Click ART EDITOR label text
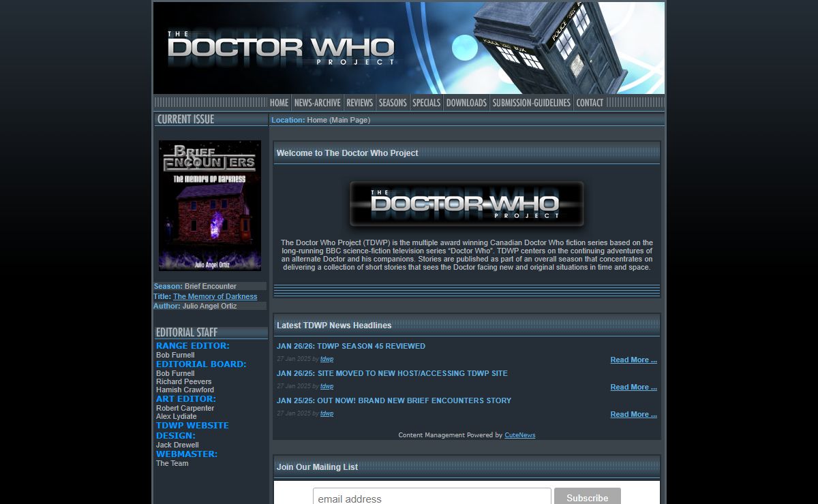The image size is (818, 504). tap(186, 399)
